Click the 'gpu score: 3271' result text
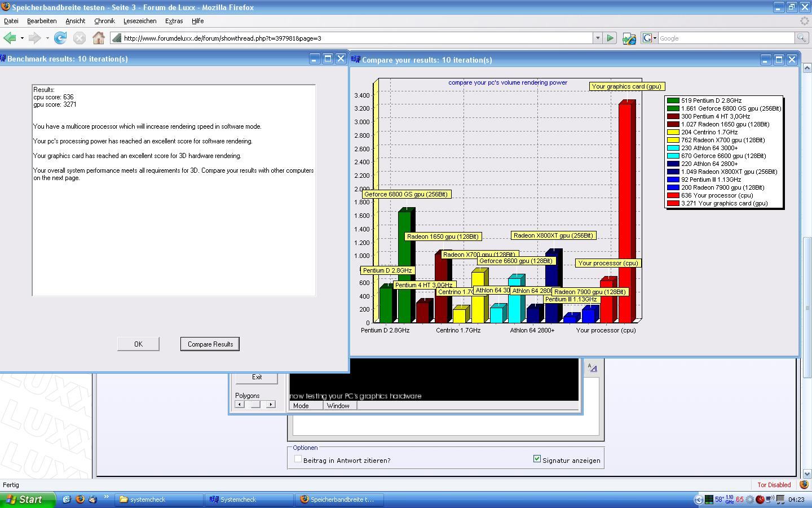 tap(55, 104)
